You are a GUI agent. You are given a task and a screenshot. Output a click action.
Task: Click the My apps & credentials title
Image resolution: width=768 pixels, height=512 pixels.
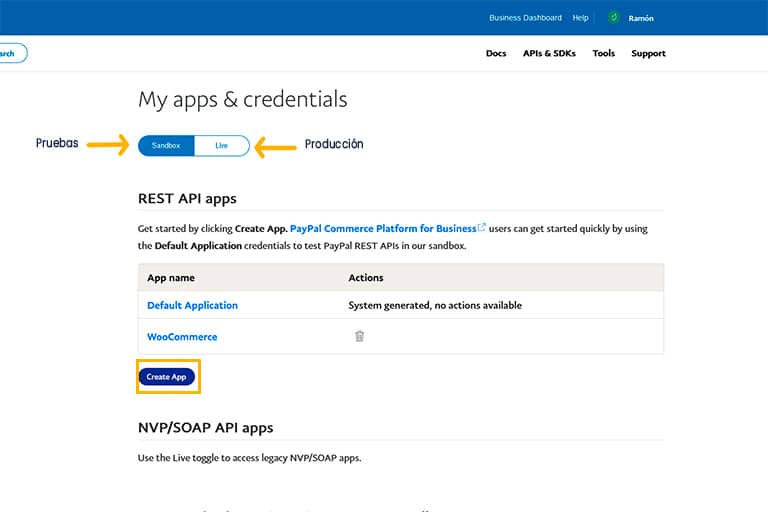(x=243, y=99)
